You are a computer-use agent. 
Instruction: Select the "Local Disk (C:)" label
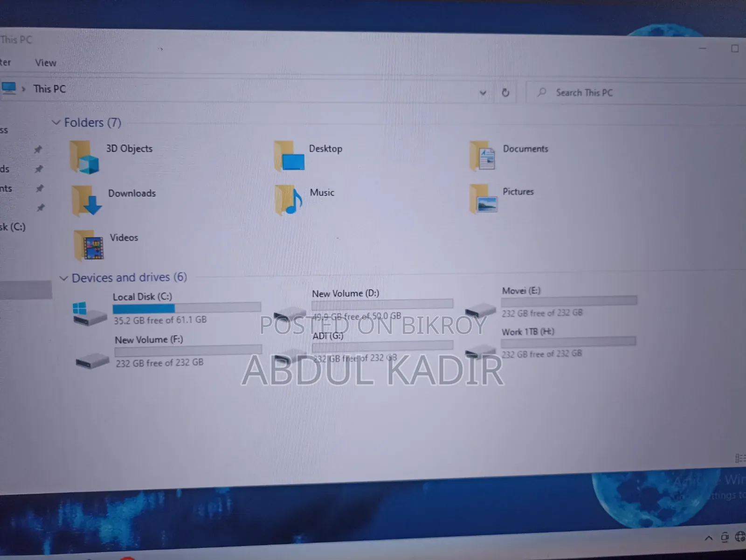point(142,297)
